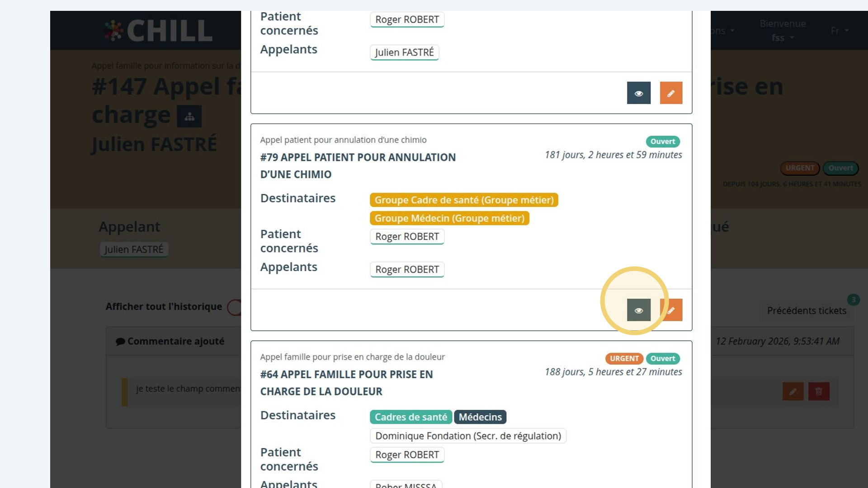
Task: Click comment's orange pencil edit icon
Action: click(793, 391)
